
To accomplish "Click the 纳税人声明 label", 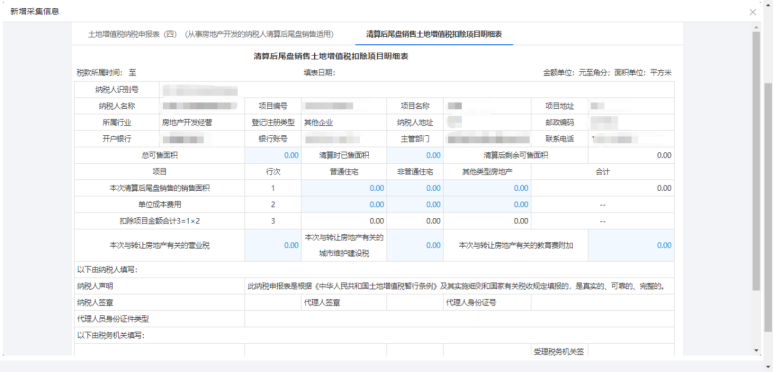I will coord(95,286).
